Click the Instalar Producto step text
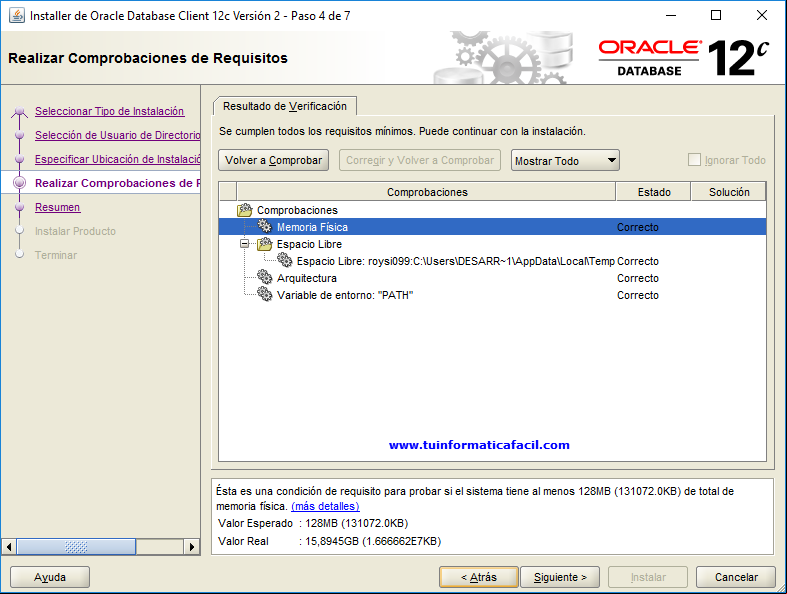Viewport: 787px width, 594px height. (75, 231)
